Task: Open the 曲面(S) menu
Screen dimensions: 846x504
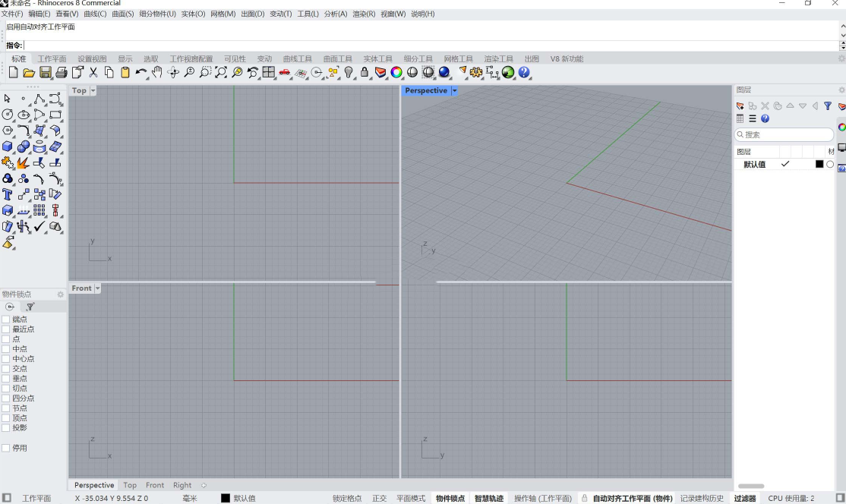Action: [122, 14]
